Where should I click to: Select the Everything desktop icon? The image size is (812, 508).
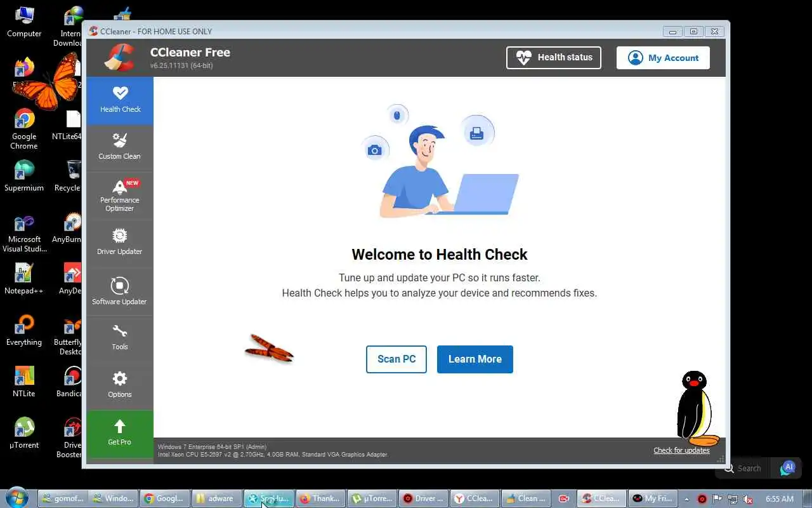pyautogui.click(x=24, y=330)
